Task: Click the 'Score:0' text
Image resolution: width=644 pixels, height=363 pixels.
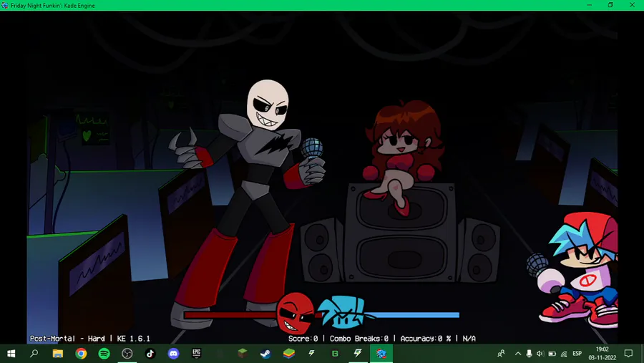Action: (303, 339)
